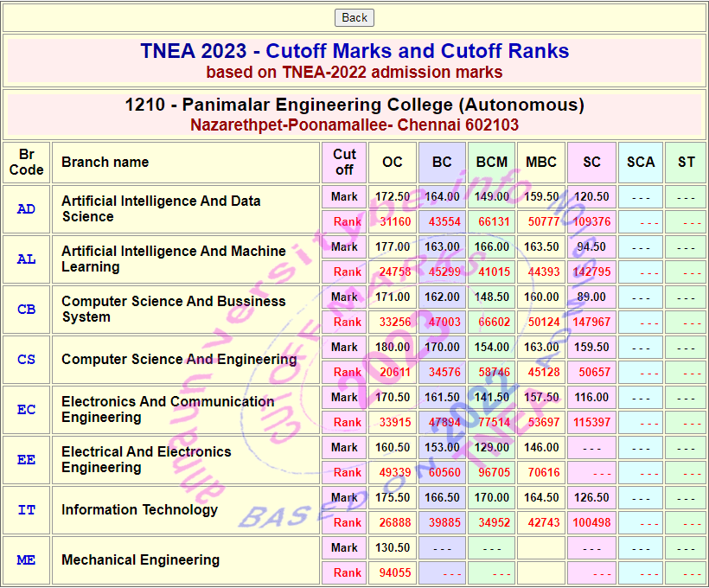Click the BCM rank 34952 cell
This screenshot has height=588, width=709.
(491, 523)
